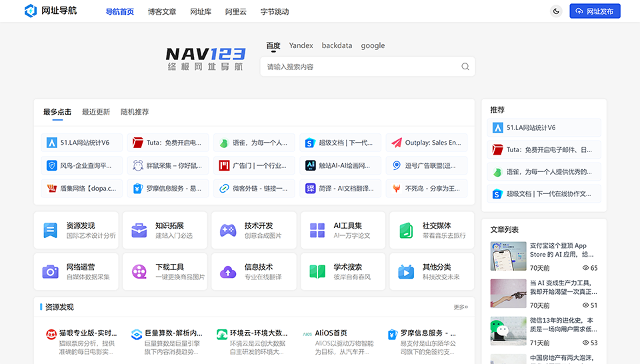Viewport: 640px width, 364px height.
Task: Open 博客文章 in the top menu
Action: (x=162, y=12)
